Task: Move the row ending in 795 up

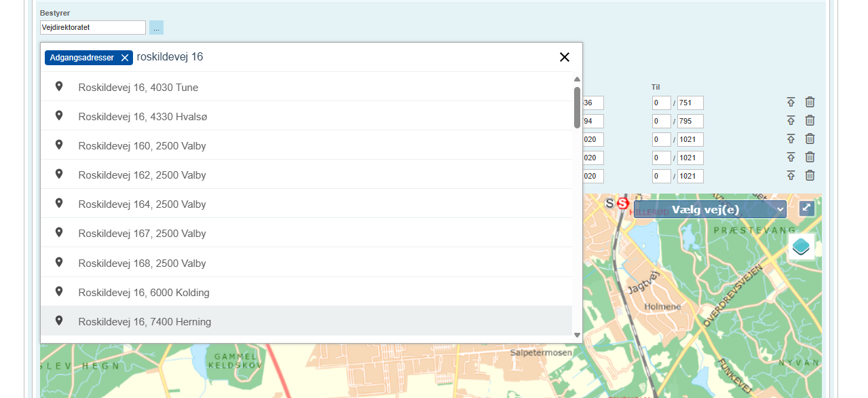Action: point(791,121)
